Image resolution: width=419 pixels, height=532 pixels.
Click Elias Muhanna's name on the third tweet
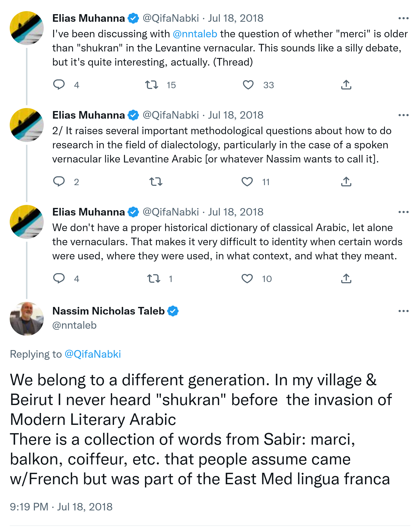click(88, 212)
